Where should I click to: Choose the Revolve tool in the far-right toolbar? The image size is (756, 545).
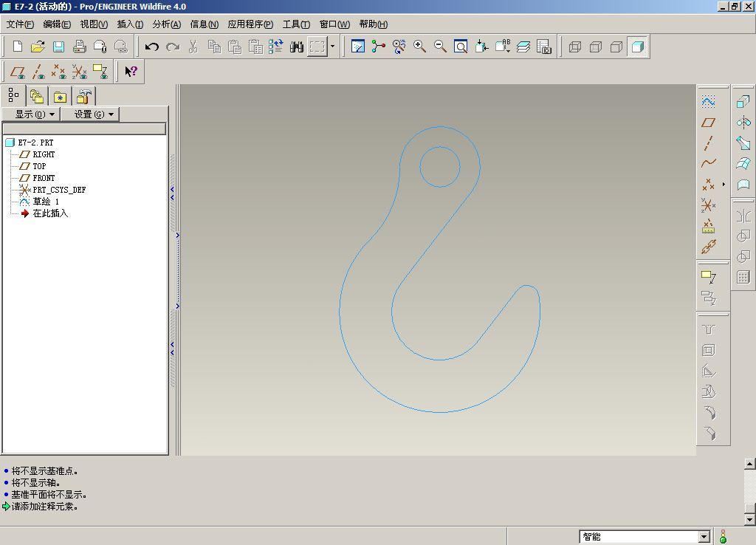point(743,122)
